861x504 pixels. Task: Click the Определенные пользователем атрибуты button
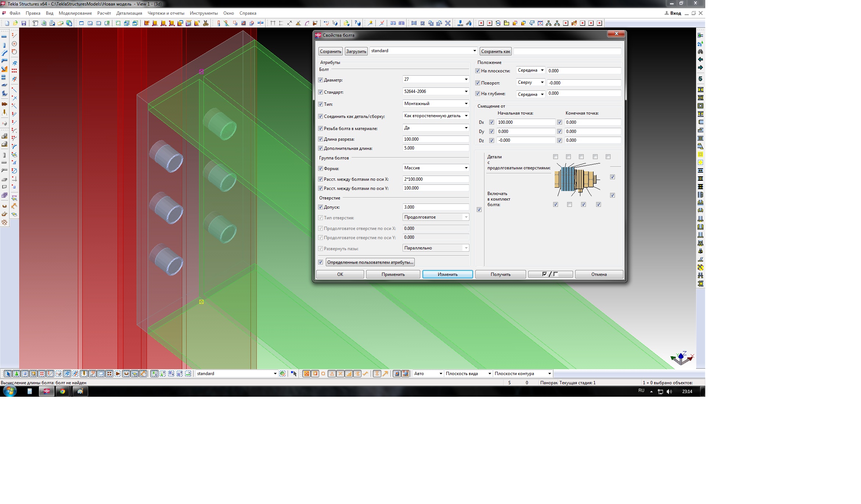click(x=370, y=262)
